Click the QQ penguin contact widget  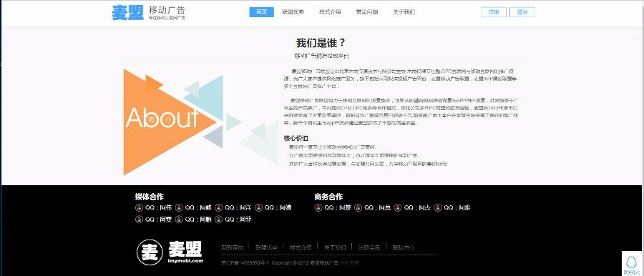click(x=631, y=263)
